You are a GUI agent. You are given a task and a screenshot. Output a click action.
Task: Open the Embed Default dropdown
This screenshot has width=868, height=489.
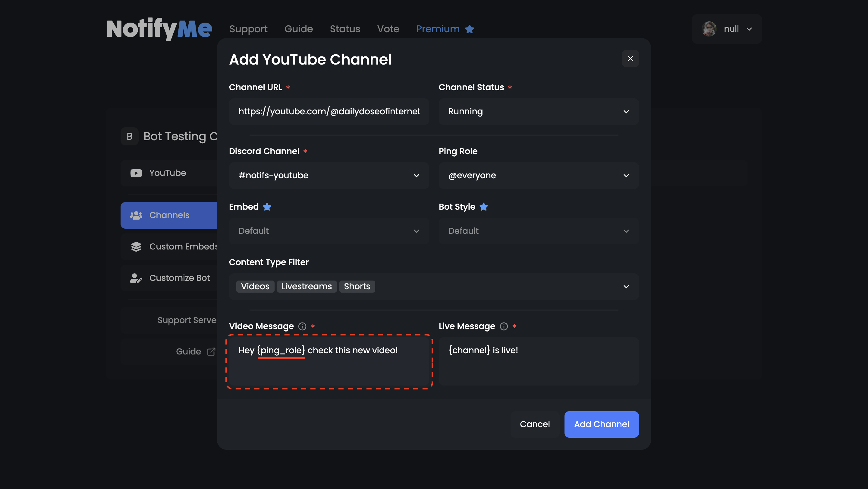point(329,231)
